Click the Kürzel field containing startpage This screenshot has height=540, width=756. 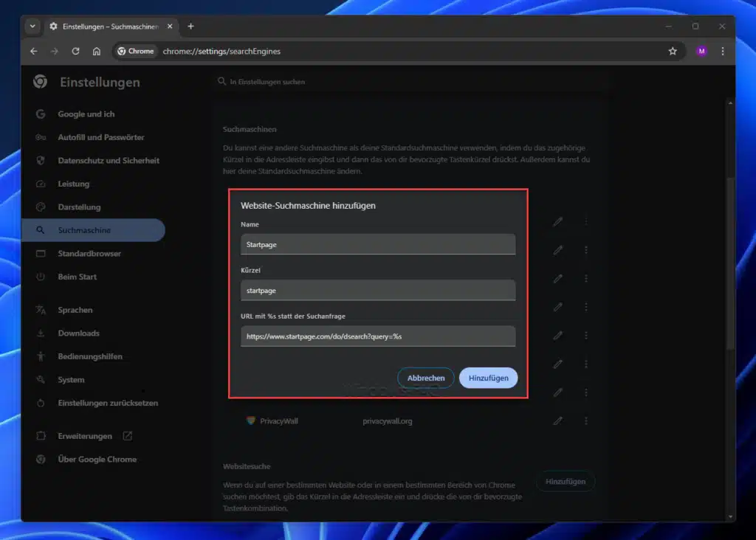[378, 291]
